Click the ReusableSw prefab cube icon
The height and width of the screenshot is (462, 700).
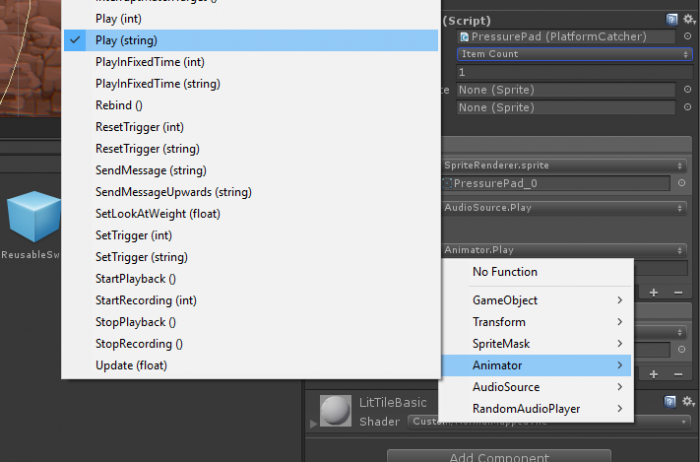click(x=32, y=218)
